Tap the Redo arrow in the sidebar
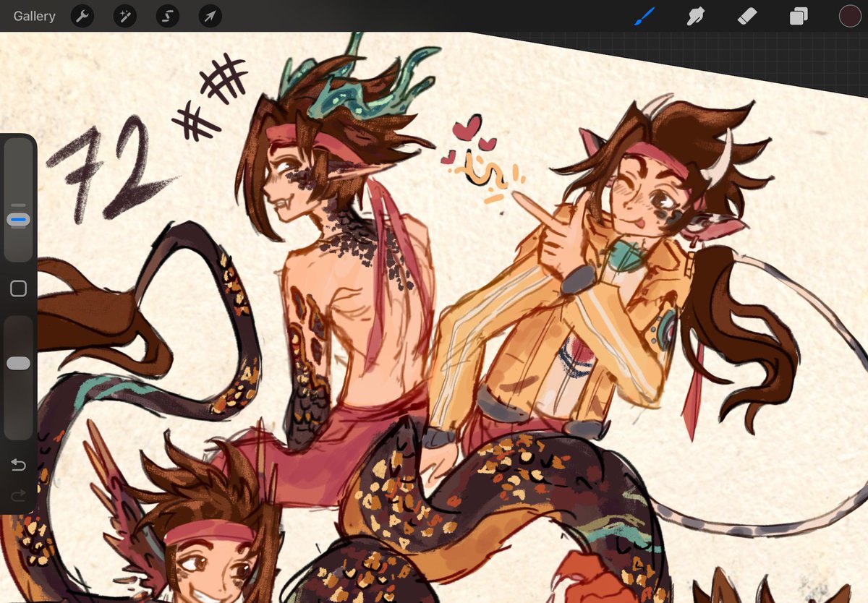Screen dimensions: 868x603 coord(18,495)
